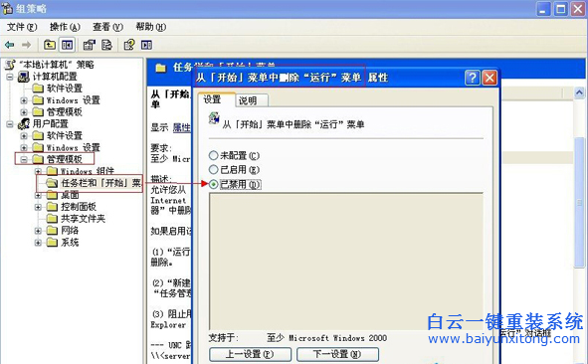Click the 上一设置(P) button
Screen dimensions: 588x364
click(250, 354)
